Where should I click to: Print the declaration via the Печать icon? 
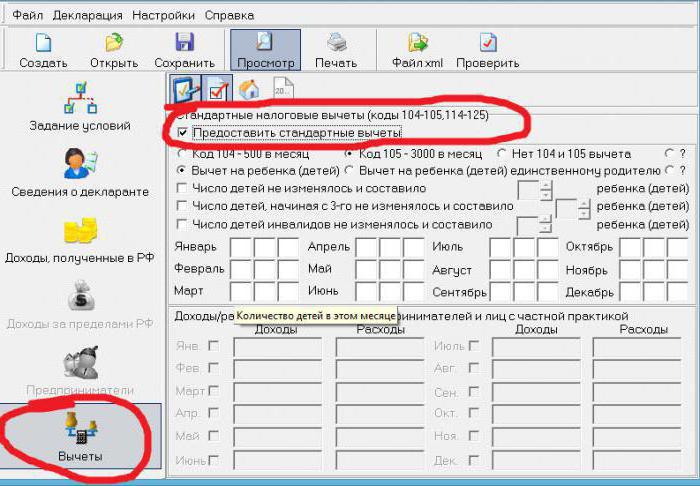click(337, 50)
